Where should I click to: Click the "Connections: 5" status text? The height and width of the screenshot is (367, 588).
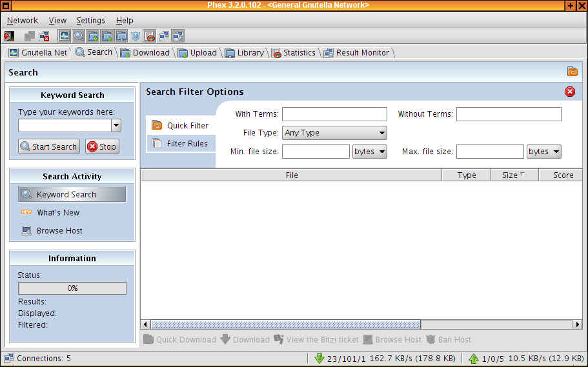coord(44,359)
